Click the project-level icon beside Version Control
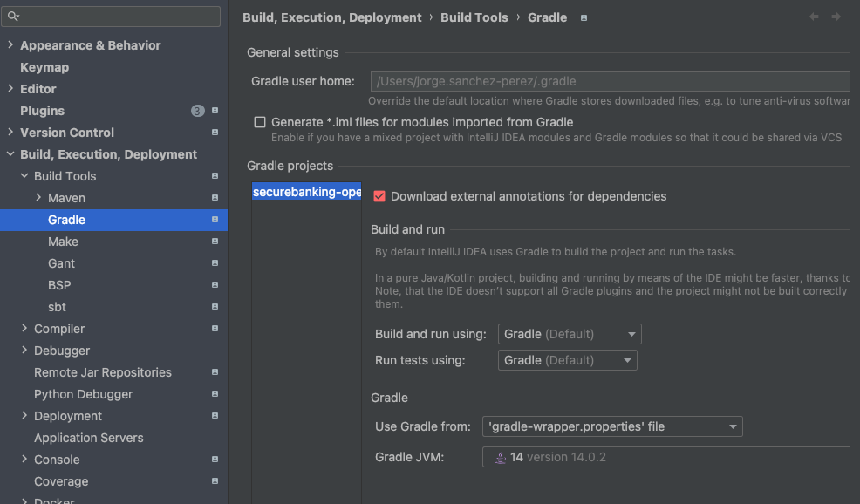The width and height of the screenshot is (860, 504). tap(215, 133)
